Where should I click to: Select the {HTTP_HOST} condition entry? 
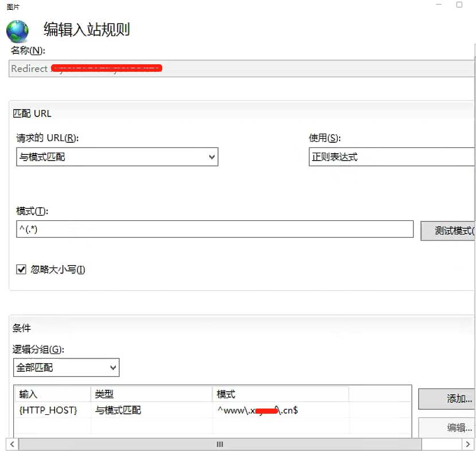(48, 410)
